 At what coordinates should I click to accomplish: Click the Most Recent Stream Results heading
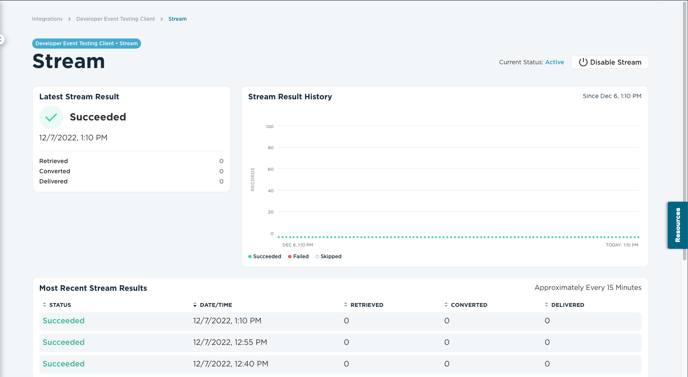(93, 288)
